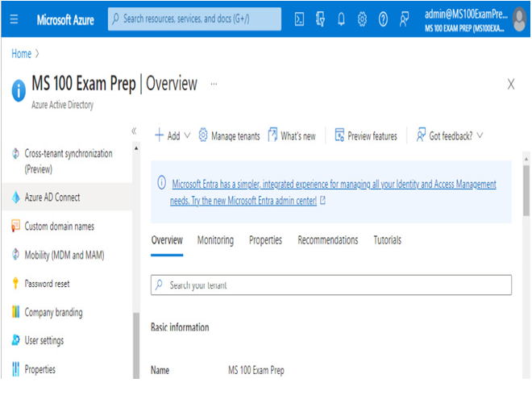Screen dimensions: 532x395
Task: Click into Search resources, services, and docs box
Action: click(194, 19)
